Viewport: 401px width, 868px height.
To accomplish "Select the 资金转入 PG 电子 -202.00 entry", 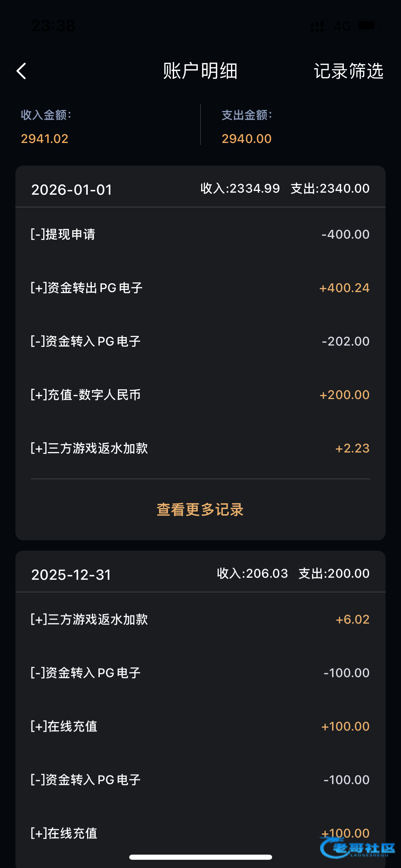I will pos(200,341).
